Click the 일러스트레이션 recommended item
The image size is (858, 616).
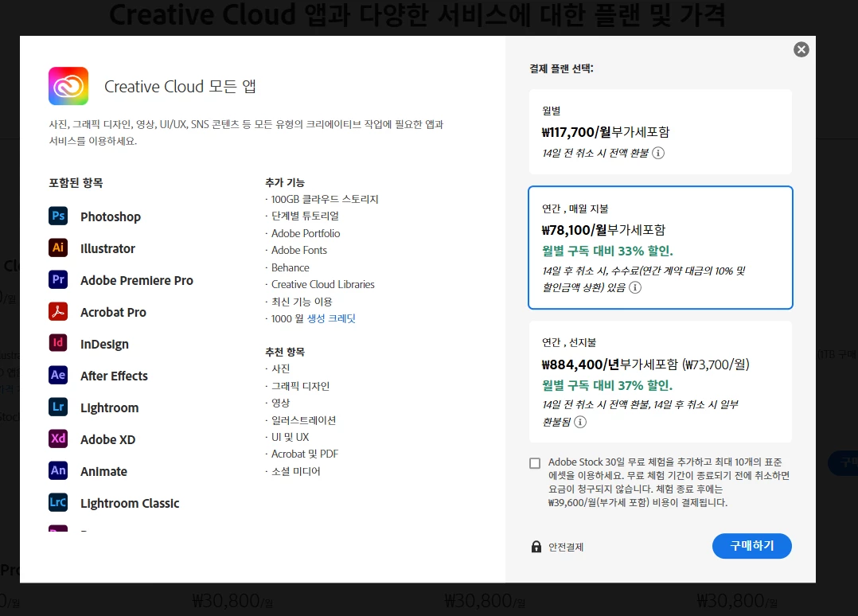(x=304, y=420)
